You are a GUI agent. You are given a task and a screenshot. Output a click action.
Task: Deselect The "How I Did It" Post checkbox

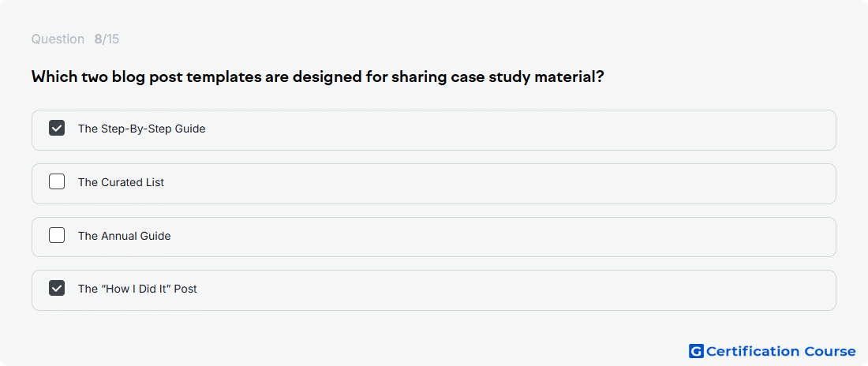(57, 289)
